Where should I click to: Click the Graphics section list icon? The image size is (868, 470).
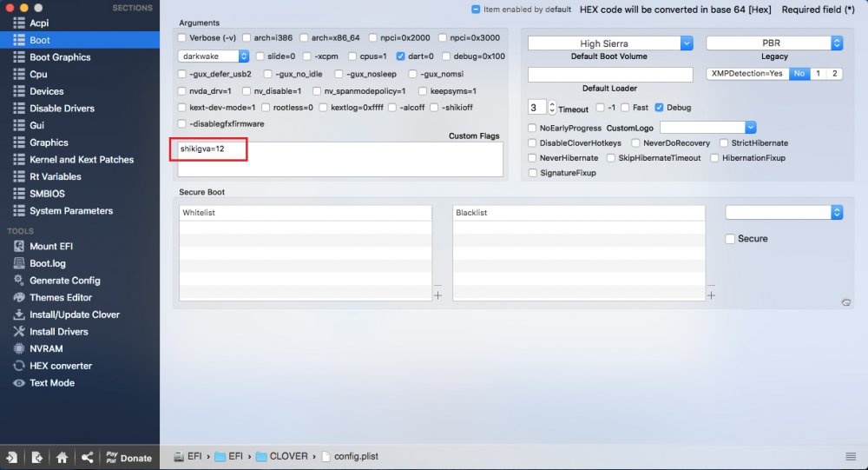pos(19,142)
